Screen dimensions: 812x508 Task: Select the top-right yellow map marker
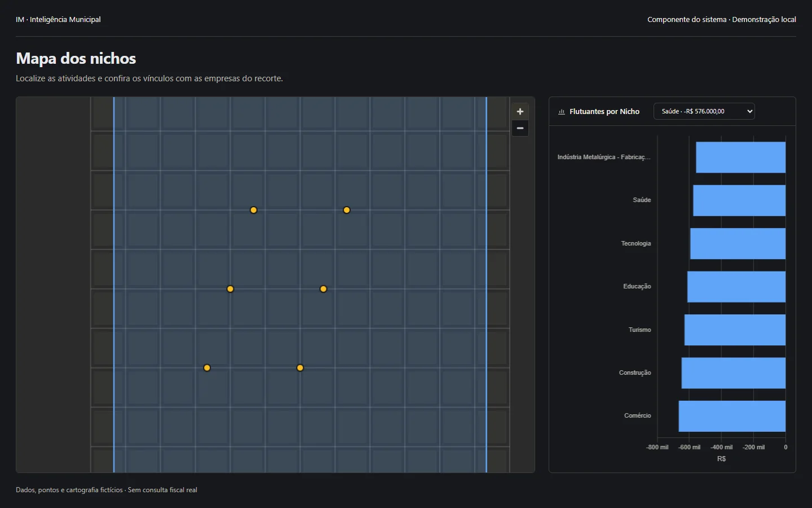click(x=347, y=210)
